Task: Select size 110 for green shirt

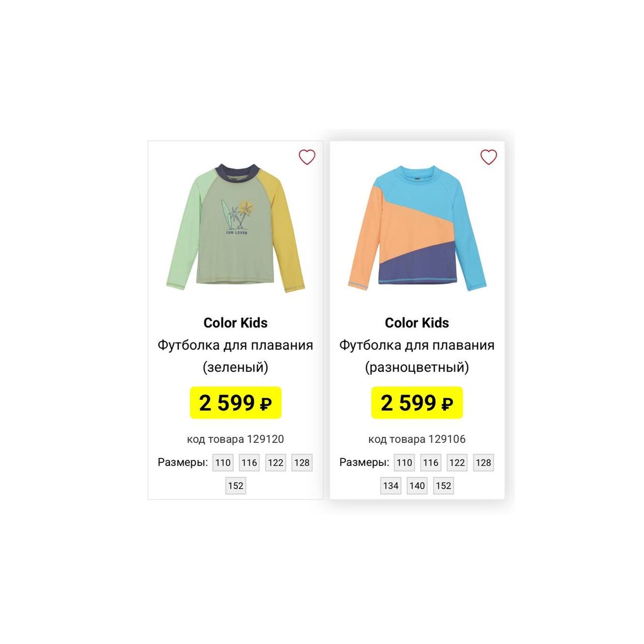Action: [x=223, y=463]
